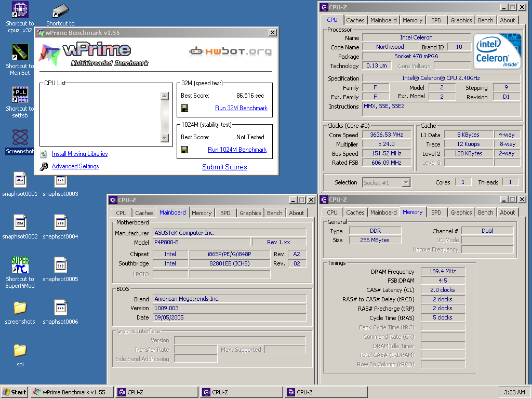
Task: Click the taskbar clock showing 3:23 AM
Action: [x=514, y=392]
